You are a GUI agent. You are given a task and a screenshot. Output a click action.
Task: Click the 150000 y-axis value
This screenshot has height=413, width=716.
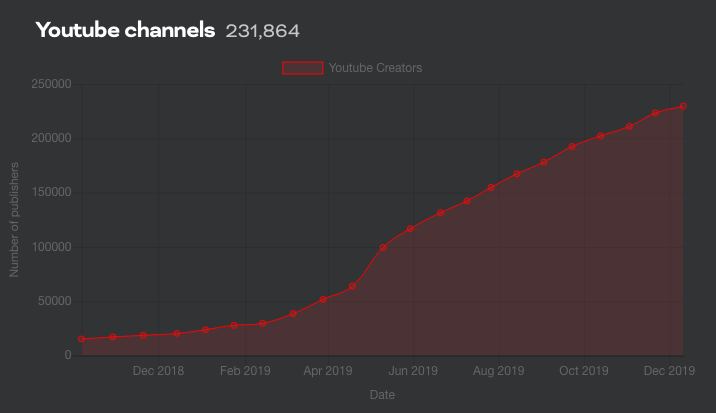(x=52, y=192)
